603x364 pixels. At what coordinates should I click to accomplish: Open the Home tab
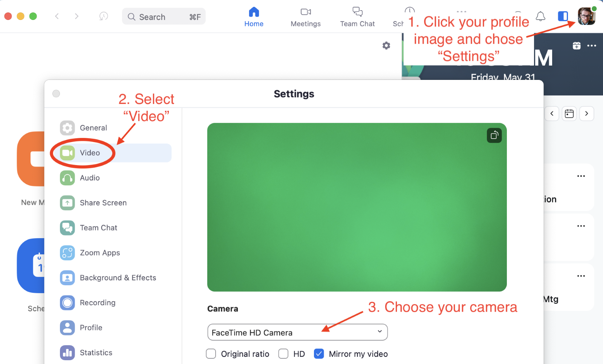coord(254,17)
